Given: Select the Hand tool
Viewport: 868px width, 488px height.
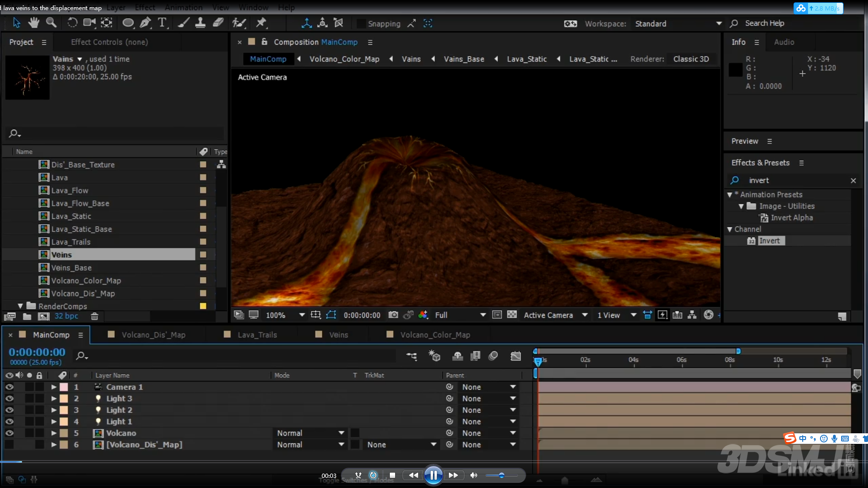Looking at the screenshot, I should click(x=33, y=23).
